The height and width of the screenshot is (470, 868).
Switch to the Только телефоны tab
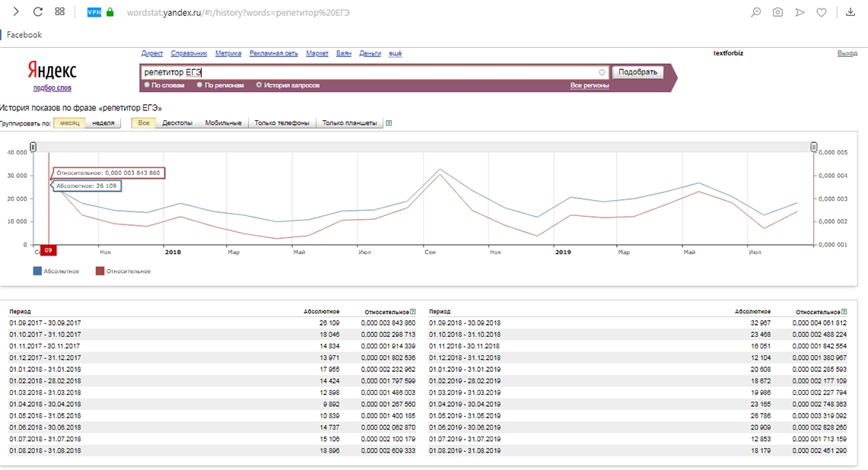pos(281,123)
